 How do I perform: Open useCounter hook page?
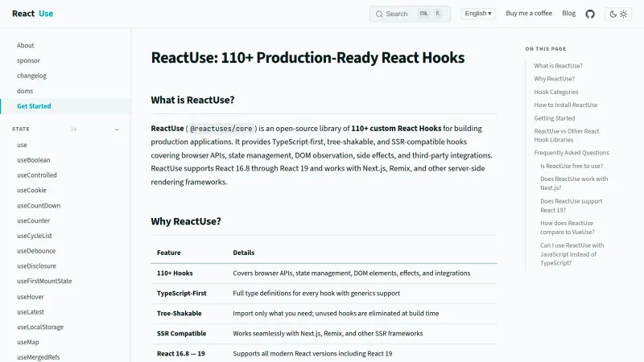point(33,220)
